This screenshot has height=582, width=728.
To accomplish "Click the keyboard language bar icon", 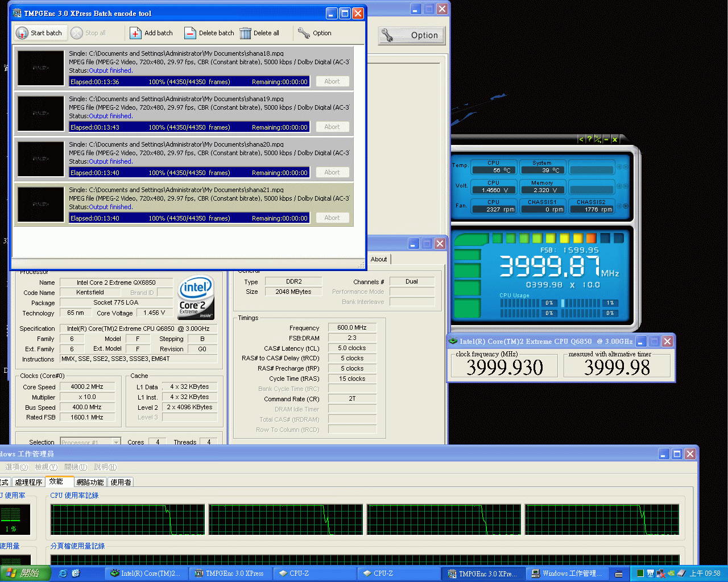I will (619, 574).
